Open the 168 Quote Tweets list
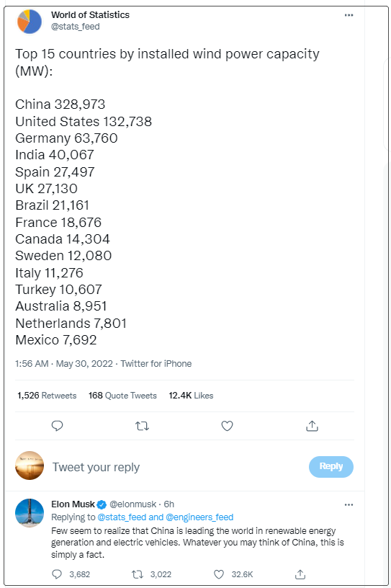The width and height of the screenshot is (391, 588). 122,396
